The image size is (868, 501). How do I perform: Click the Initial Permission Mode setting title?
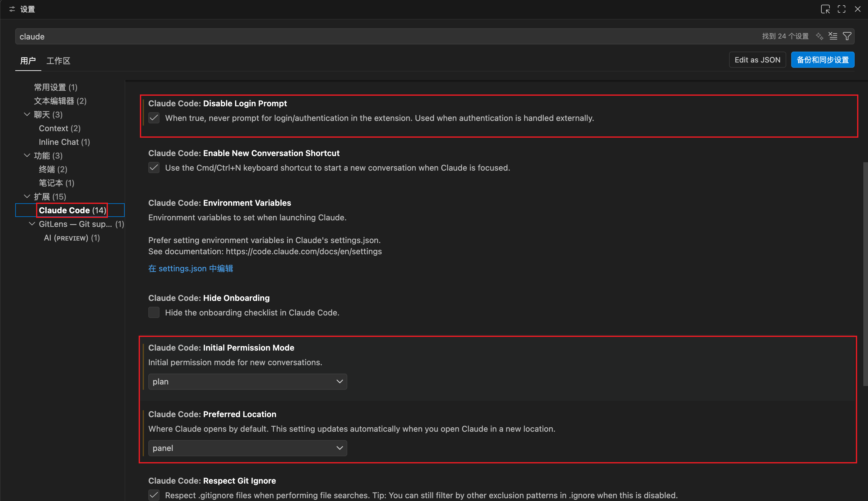221,348
